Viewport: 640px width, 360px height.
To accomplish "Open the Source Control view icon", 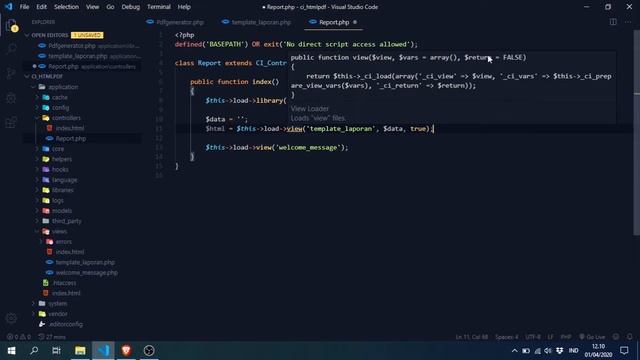I will pyautogui.click(x=11, y=73).
